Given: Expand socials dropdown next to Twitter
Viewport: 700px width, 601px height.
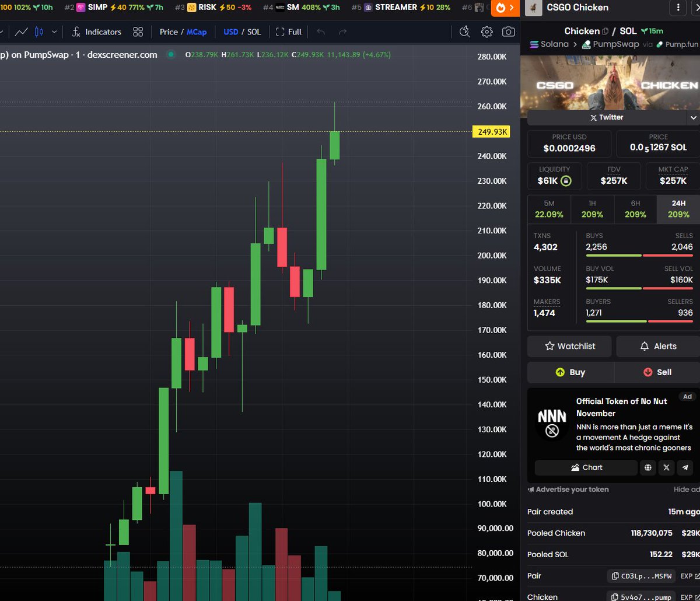Looking at the screenshot, I should pyautogui.click(x=693, y=117).
